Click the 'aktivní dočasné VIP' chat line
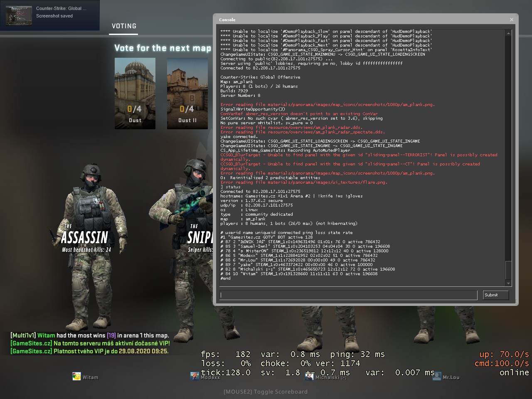This screenshot has height=399, width=532. point(90,343)
